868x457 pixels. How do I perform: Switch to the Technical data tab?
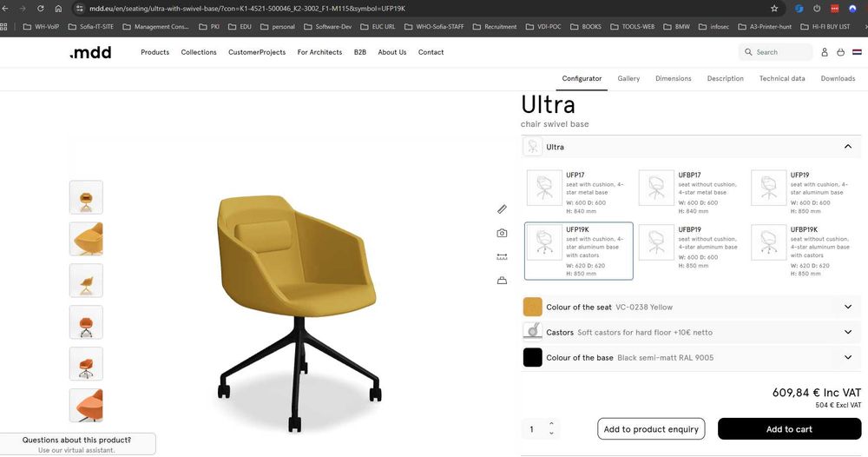pyautogui.click(x=782, y=79)
